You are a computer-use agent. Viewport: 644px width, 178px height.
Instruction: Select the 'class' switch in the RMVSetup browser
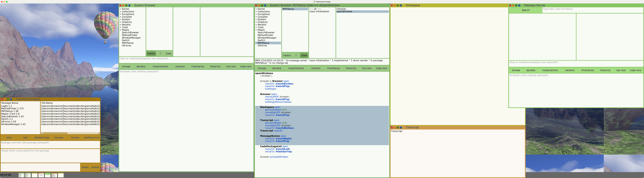pos(304,55)
